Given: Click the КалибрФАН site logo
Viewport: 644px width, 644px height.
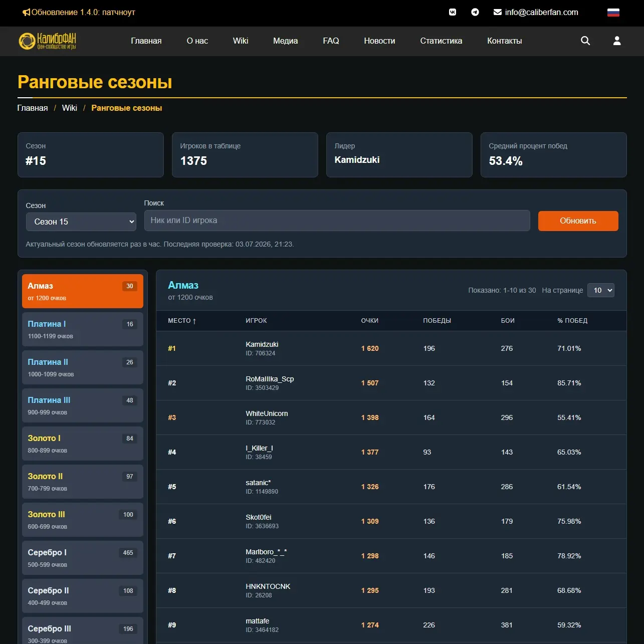Looking at the screenshot, I should pos(47,41).
